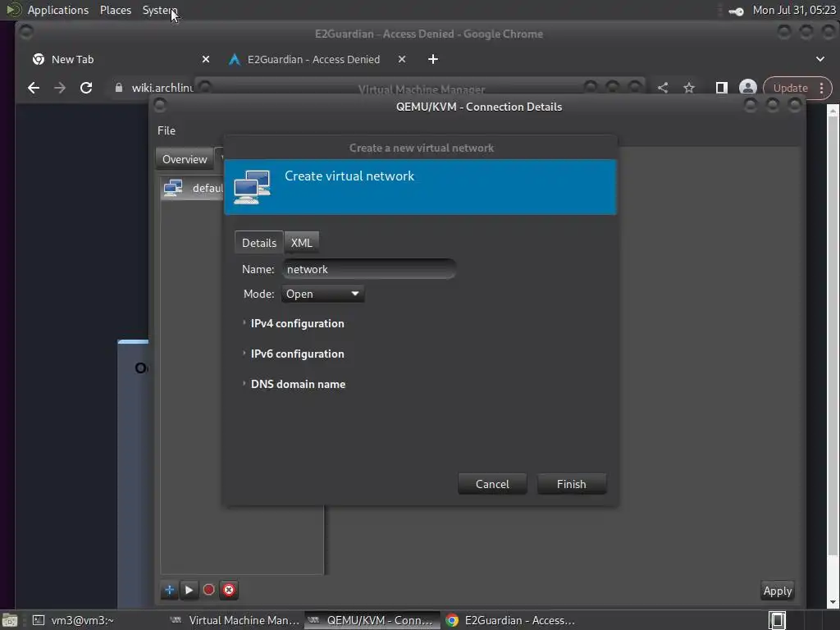
Task: Click Cancel in network dialog
Action: [x=492, y=484]
